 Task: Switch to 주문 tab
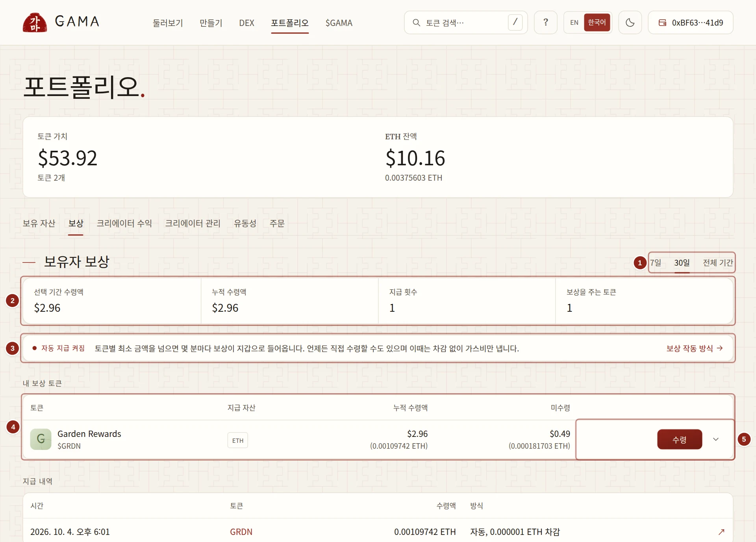[x=277, y=223]
